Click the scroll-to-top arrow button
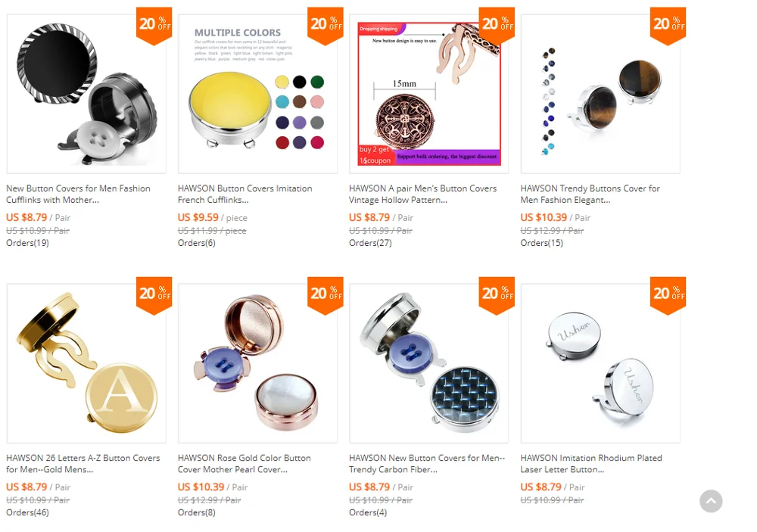Screen dimensions: 757x532 pos(711,501)
